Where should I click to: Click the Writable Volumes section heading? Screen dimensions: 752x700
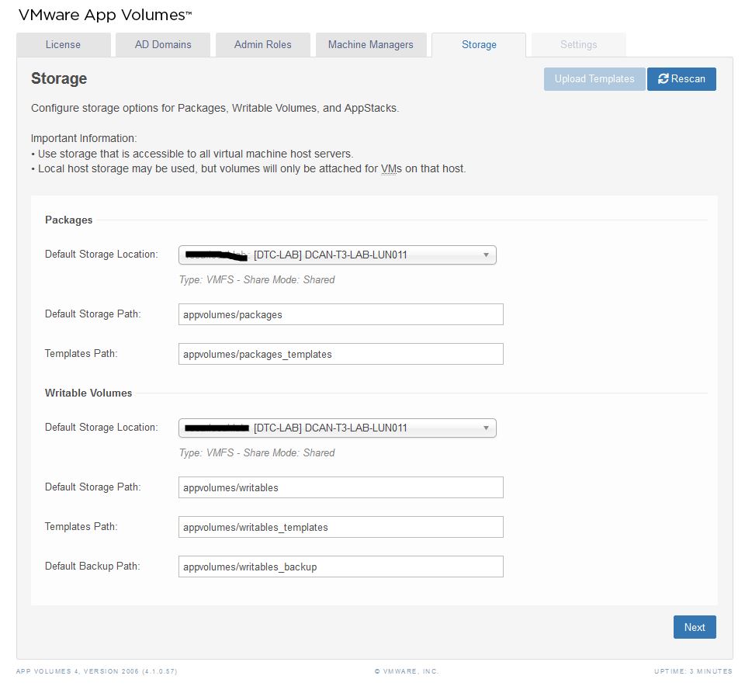click(x=88, y=393)
